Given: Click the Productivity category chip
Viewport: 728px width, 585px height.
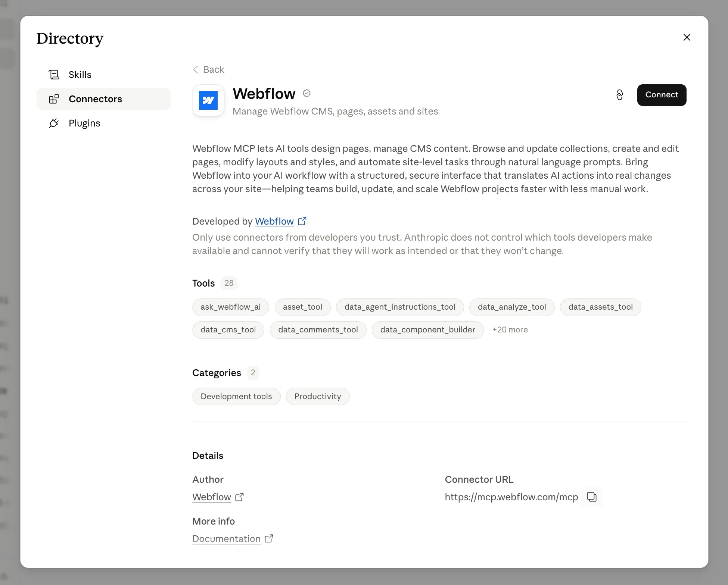Looking at the screenshot, I should (x=318, y=396).
